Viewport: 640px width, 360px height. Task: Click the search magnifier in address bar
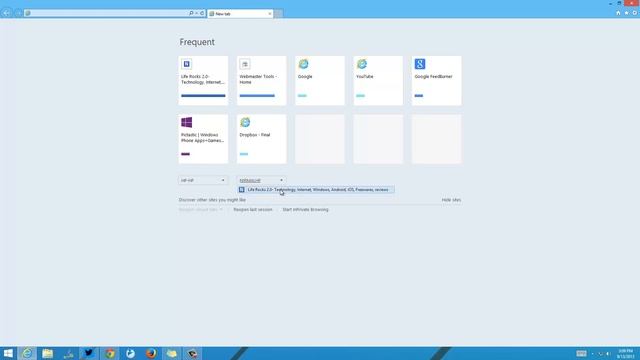coord(191,13)
